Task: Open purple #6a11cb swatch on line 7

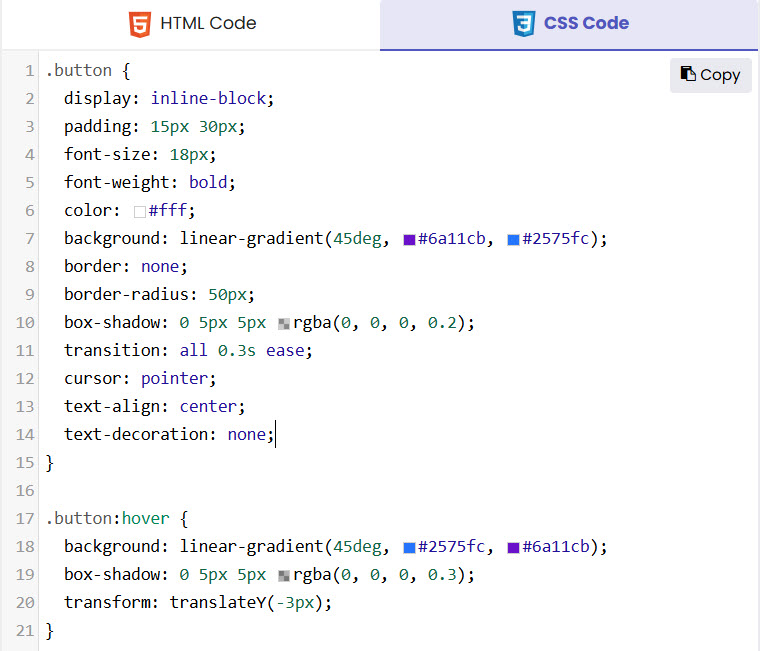Action: 410,240
